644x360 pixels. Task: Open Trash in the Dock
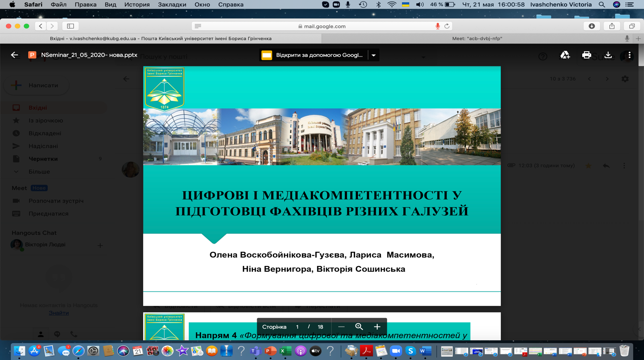(624, 351)
